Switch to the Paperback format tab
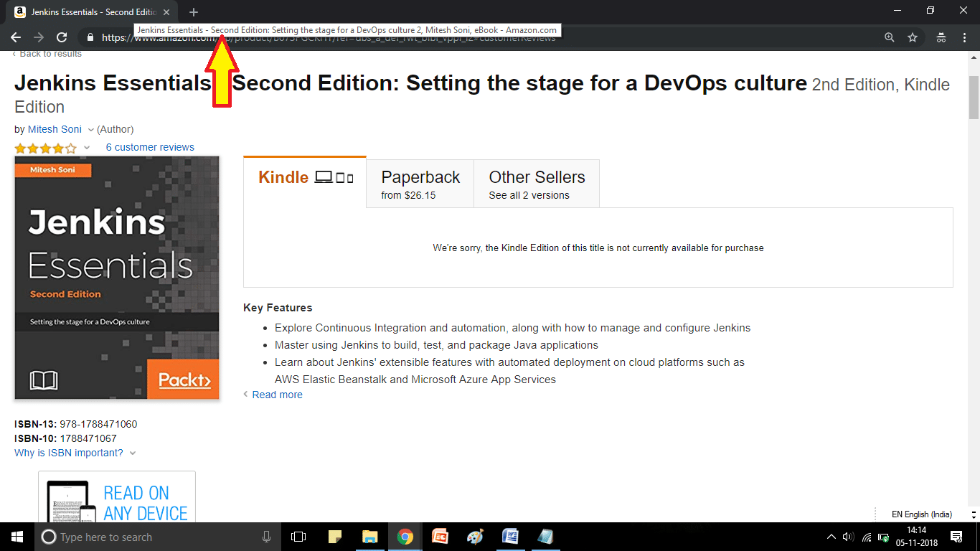 click(x=420, y=184)
